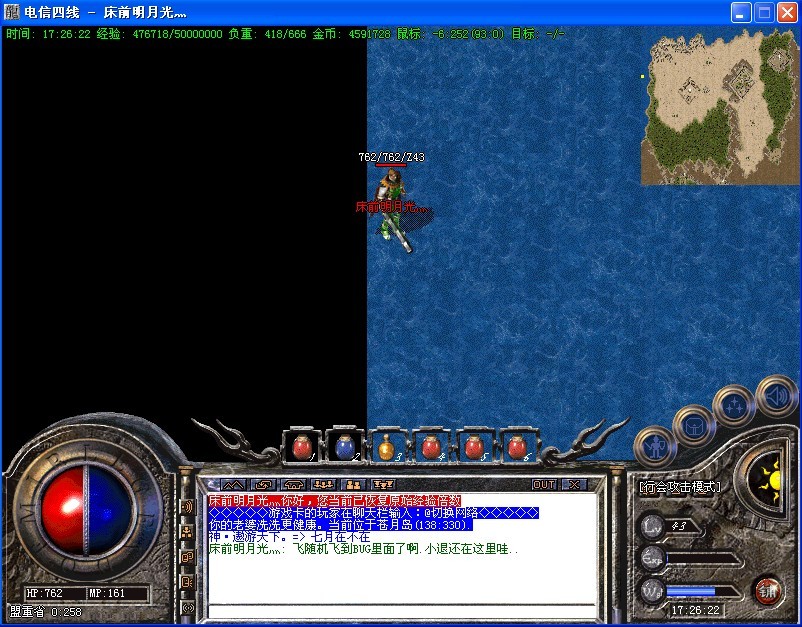The height and width of the screenshot is (627, 802).
Task: Click the mountain-shaped icon above the chat
Action: click(x=233, y=484)
